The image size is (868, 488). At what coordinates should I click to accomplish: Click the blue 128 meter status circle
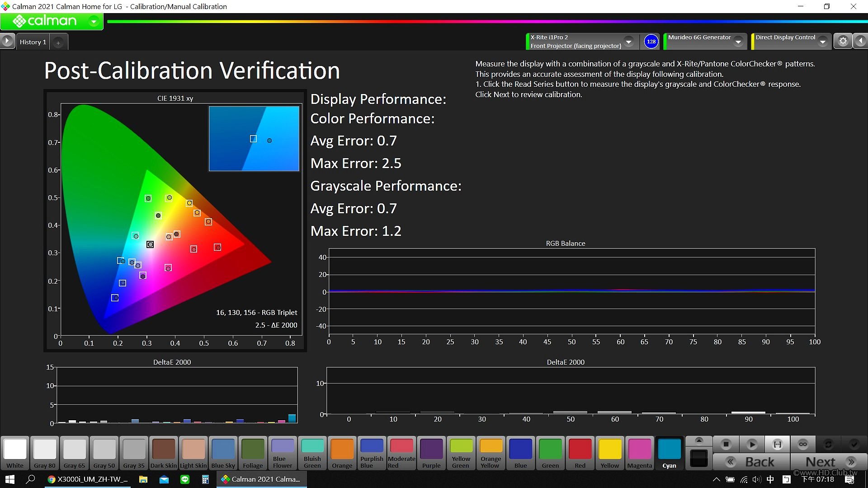coord(651,42)
